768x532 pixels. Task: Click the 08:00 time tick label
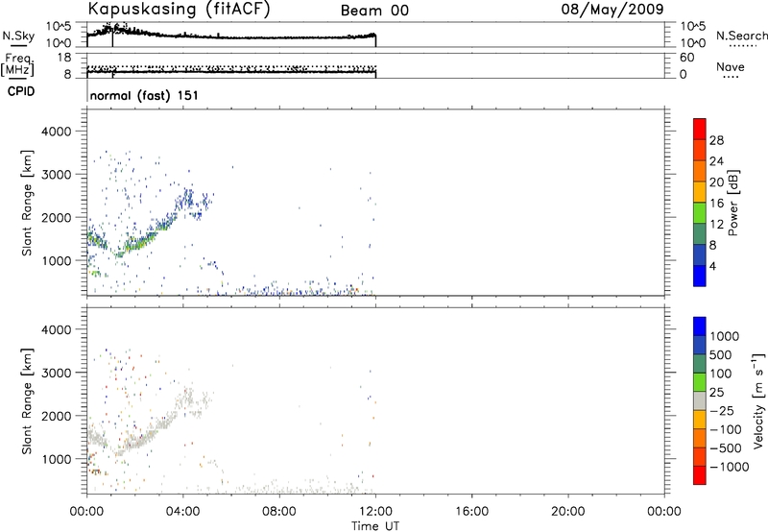(x=279, y=512)
